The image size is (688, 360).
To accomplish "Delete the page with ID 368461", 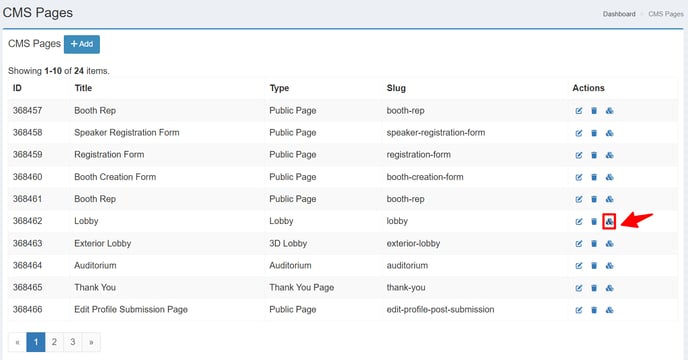I will [594, 199].
